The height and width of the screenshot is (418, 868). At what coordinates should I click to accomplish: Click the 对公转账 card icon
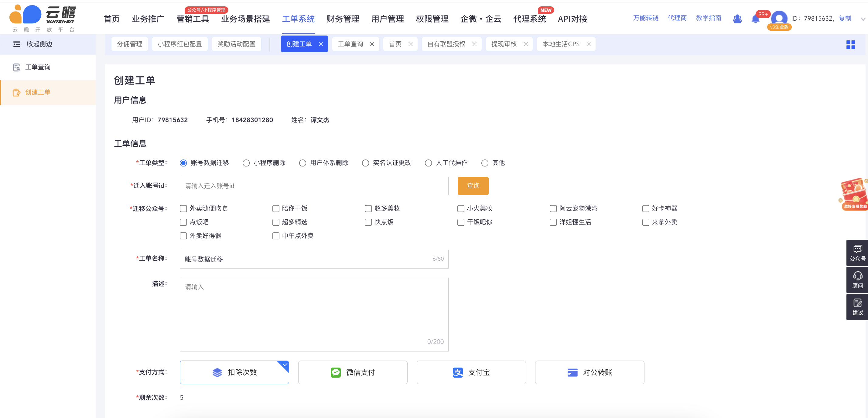tap(572, 372)
